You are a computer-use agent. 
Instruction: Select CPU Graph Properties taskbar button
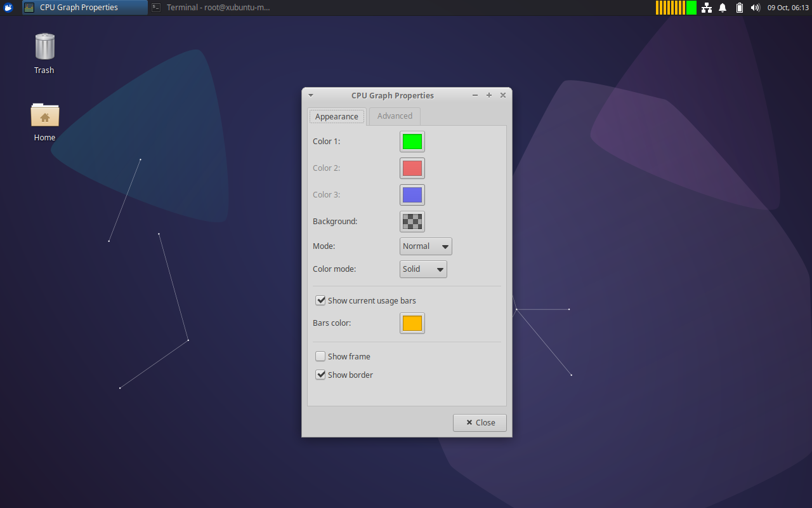pyautogui.click(x=85, y=8)
